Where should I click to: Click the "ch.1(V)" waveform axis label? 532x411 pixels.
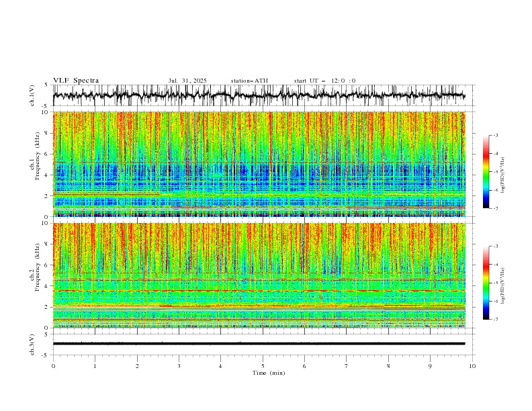coord(32,95)
